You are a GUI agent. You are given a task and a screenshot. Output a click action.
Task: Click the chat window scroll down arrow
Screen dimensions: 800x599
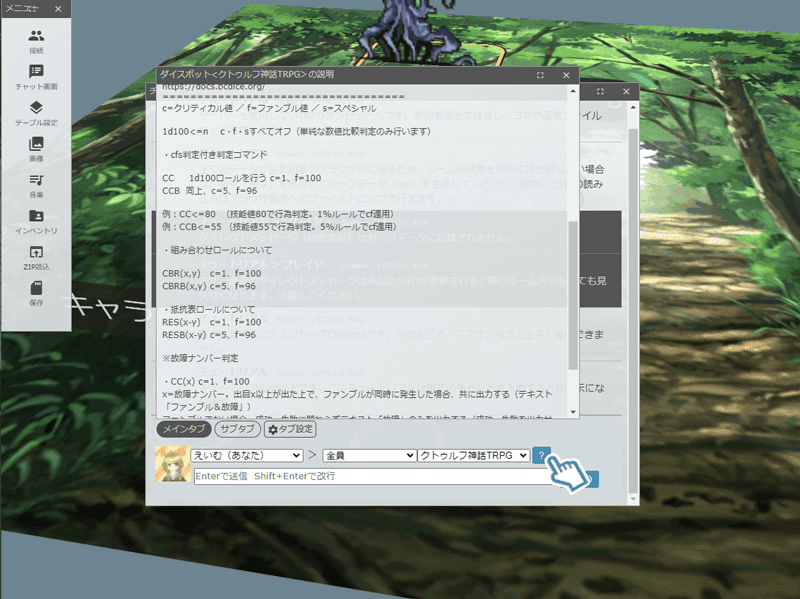click(x=633, y=499)
